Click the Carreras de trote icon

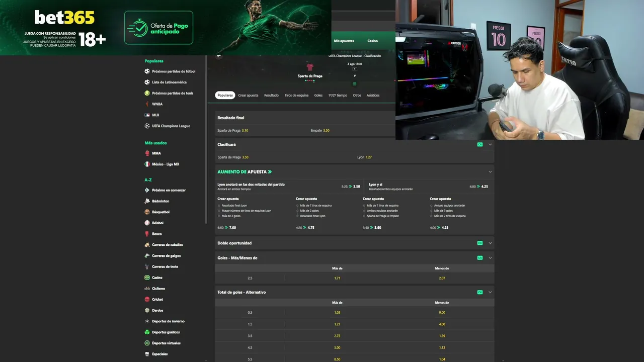coord(147,266)
